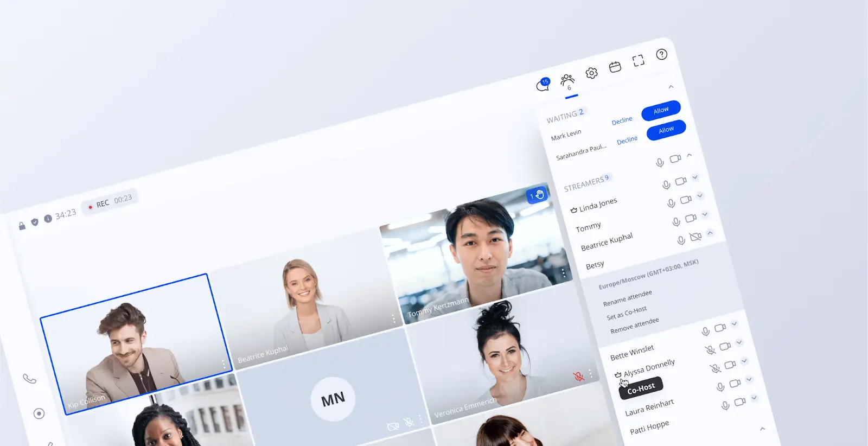Open the calendar schedule icon
The height and width of the screenshot is (446, 868).
(x=615, y=67)
